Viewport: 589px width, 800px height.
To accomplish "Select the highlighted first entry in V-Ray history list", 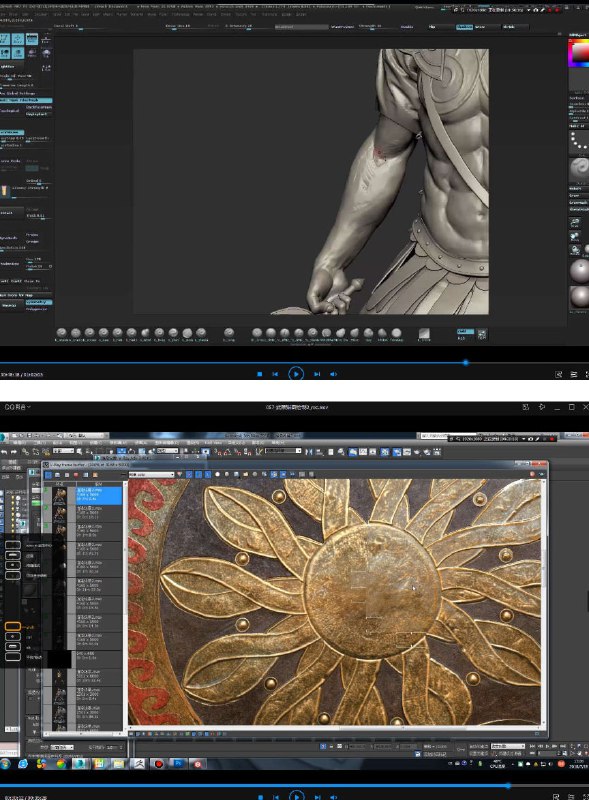I will (x=99, y=495).
